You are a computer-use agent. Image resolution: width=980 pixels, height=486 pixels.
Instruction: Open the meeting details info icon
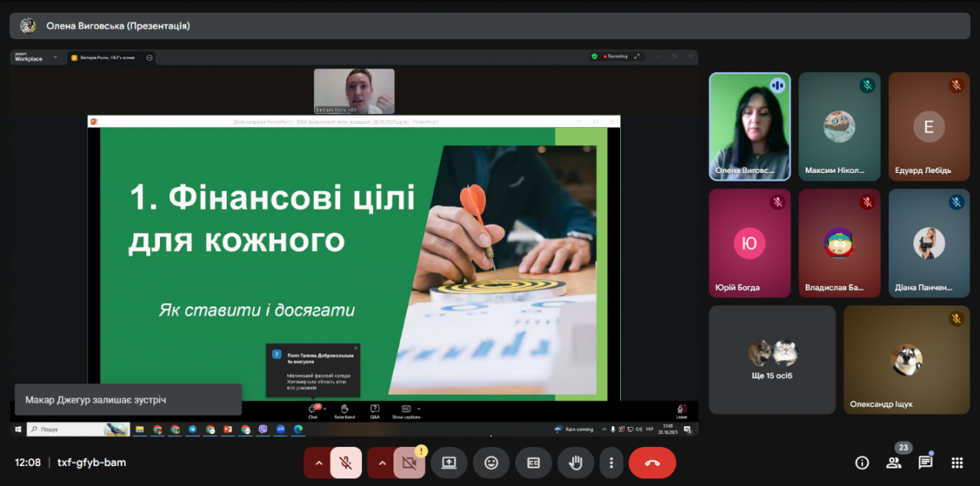(862, 462)
